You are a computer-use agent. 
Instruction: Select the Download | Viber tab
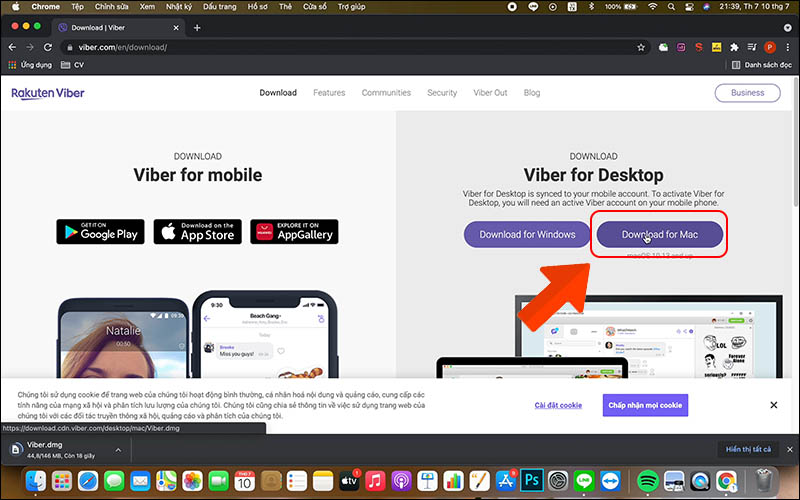[118, 28]
